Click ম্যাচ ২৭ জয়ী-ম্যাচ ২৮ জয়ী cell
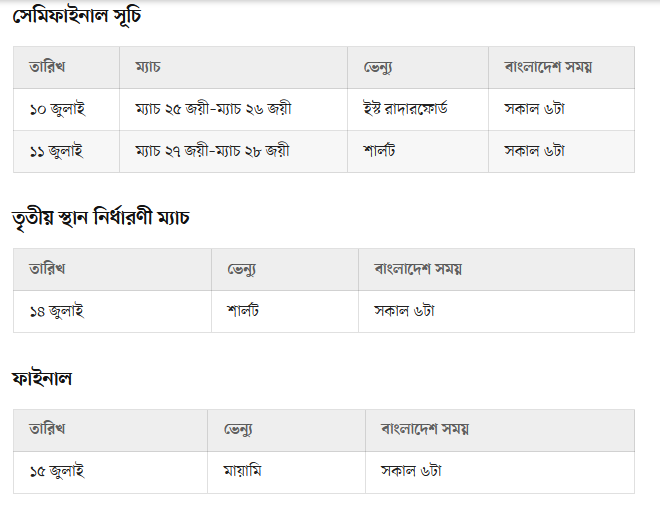The width and height of the screenshot is (660, 509). [x=234, y=152]
